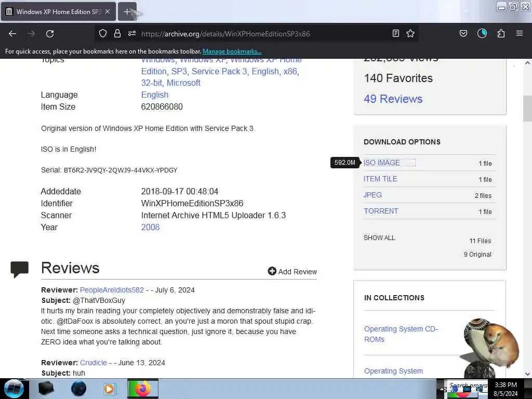Open the site permissions icon in address bar

132,33
